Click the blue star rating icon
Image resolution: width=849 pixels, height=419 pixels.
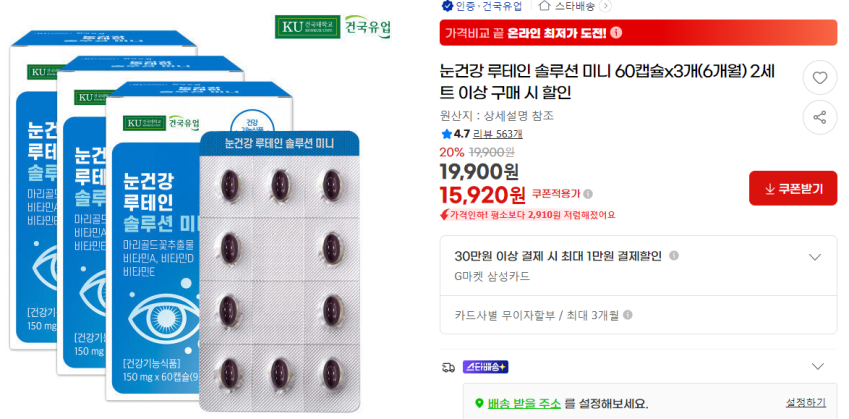pyautogui.click(x=446, y=134)
